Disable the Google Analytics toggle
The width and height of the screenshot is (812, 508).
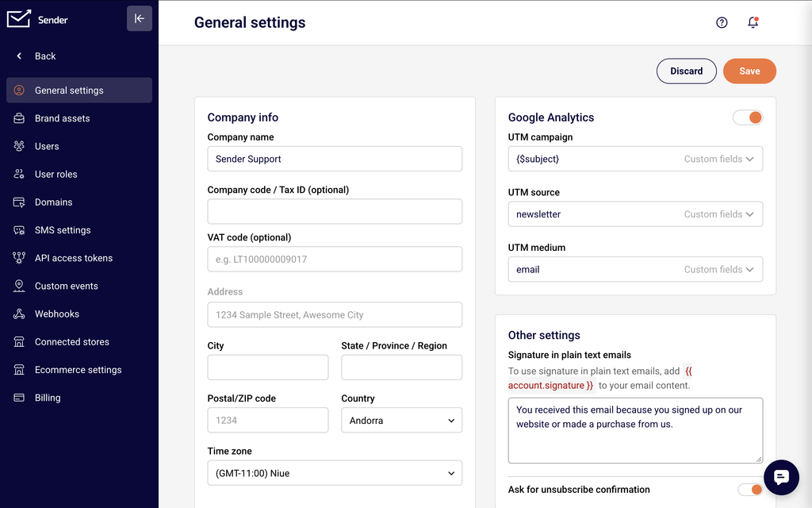point(747,117)
